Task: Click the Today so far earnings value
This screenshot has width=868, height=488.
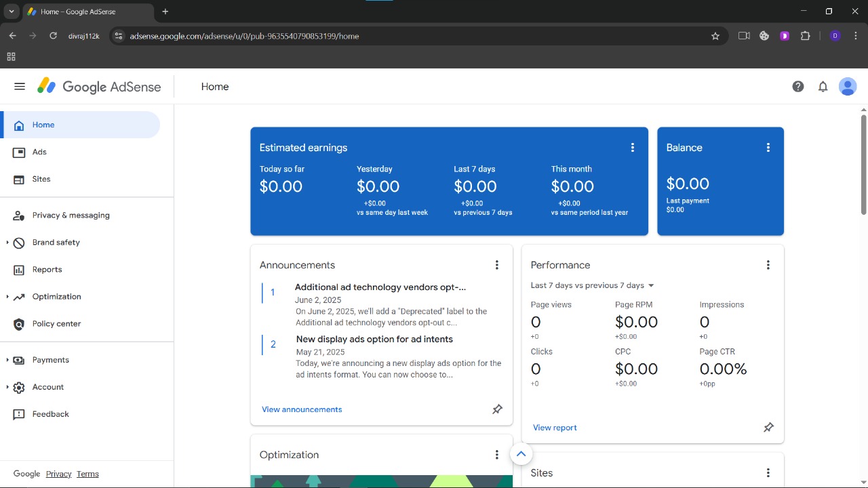Action: pyautogui.click(x=281, y=186)
